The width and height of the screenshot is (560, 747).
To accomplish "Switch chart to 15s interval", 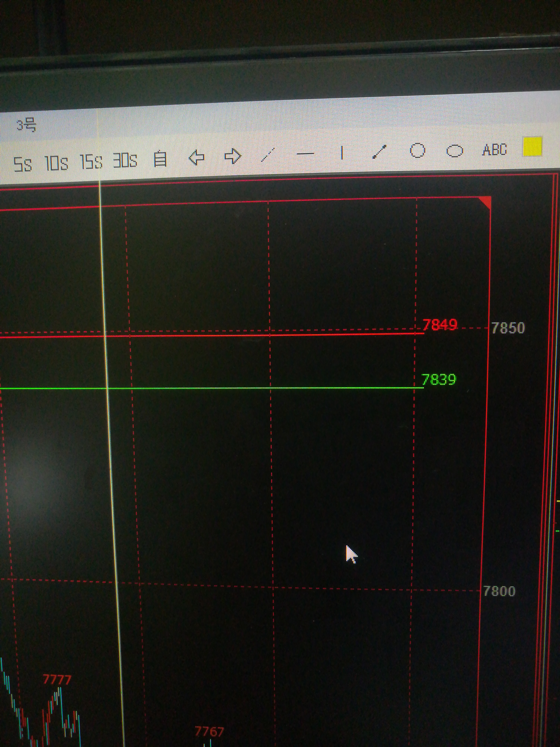I will [91, 162].
